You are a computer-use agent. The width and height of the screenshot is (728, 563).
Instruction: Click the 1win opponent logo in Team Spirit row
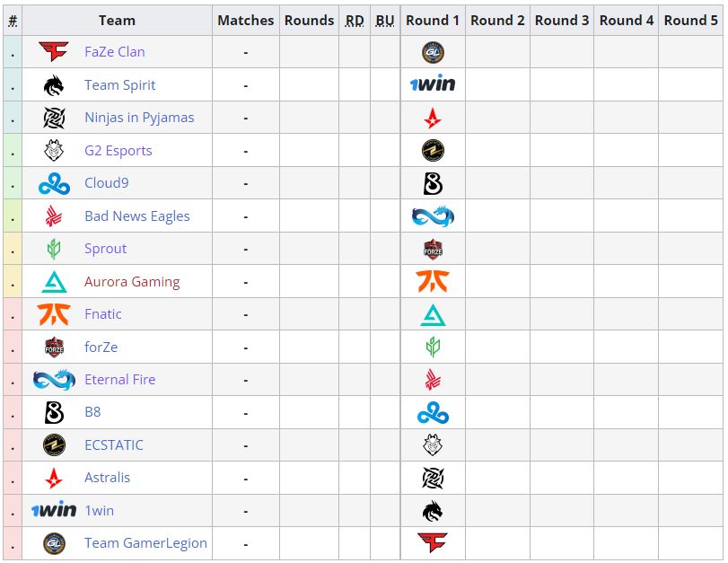[433, 85]
